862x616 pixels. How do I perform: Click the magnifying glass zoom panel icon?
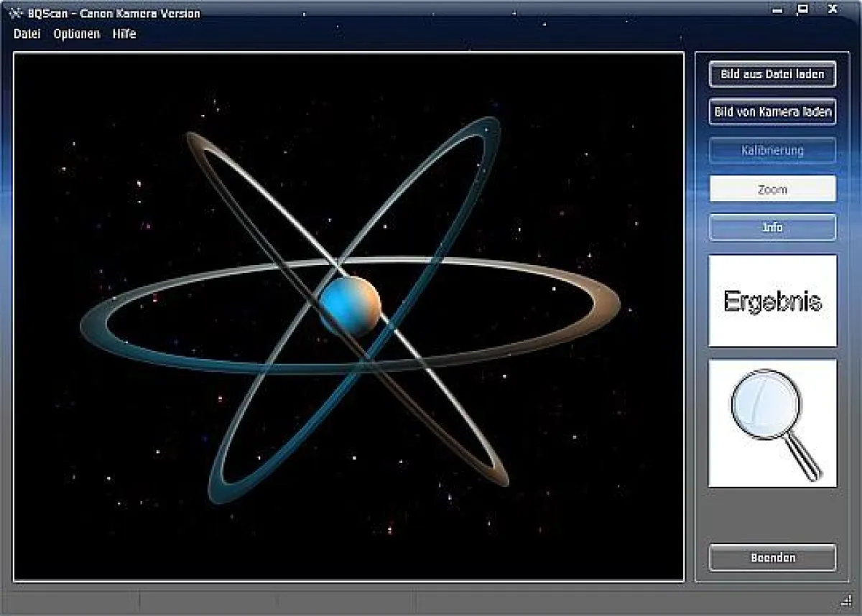click(x=771, y=422)
